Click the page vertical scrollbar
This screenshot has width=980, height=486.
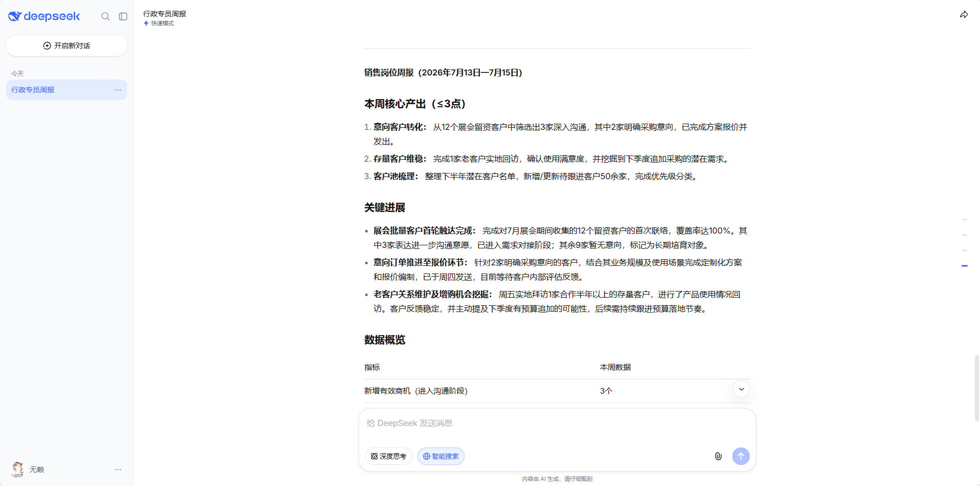pos(977,388)
